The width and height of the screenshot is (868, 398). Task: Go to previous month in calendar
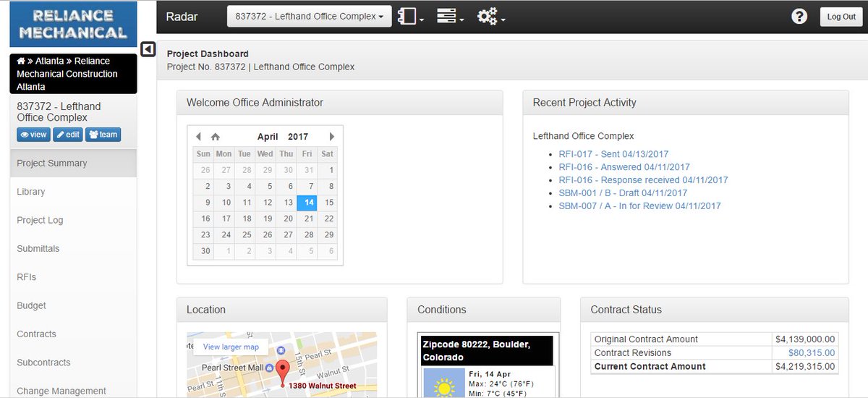tap(199, 137)
